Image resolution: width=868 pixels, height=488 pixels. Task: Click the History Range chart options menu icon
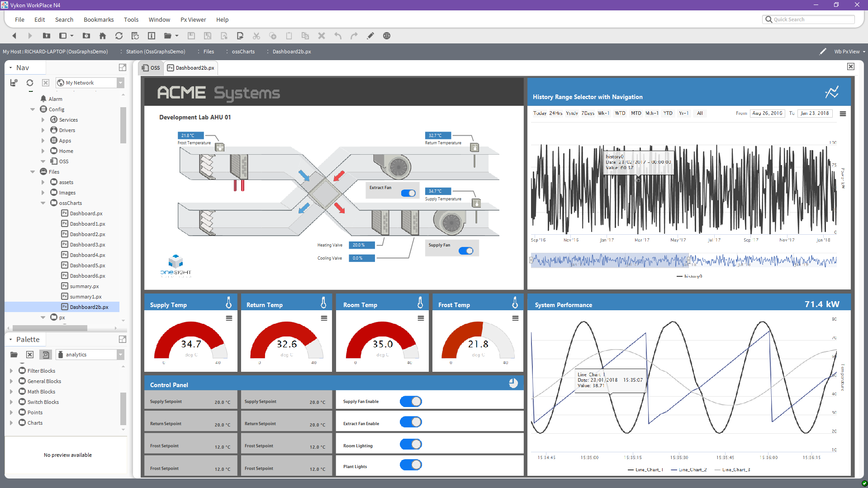click(843, 114)
